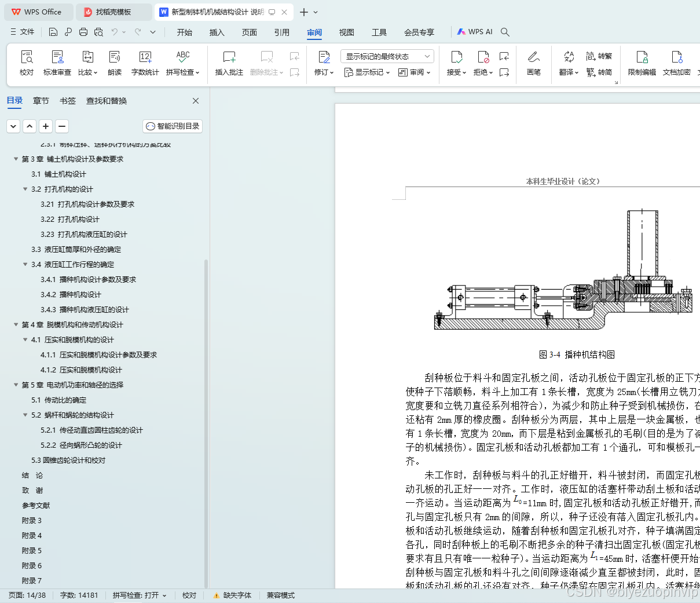The width and height of the screenshot is (700, 603).
Task: Open 限制编辑 restrict editing
Action: (642, 63)
